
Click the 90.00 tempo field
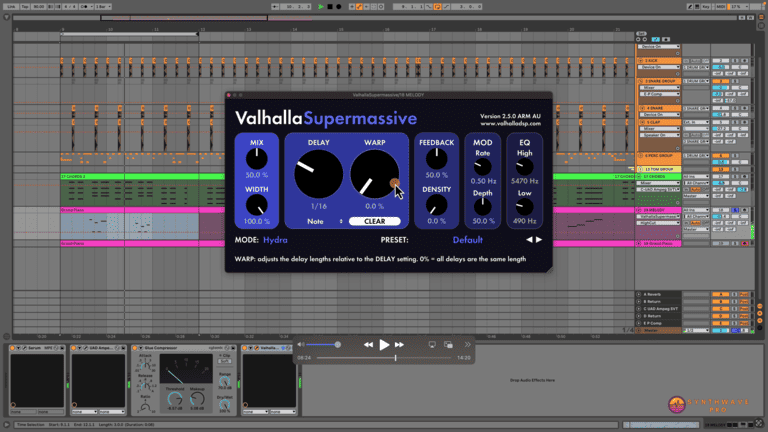pos(39,7)
